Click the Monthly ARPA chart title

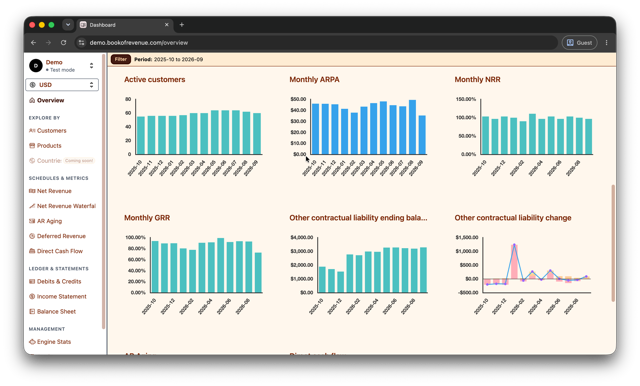(x=314, y=80)
